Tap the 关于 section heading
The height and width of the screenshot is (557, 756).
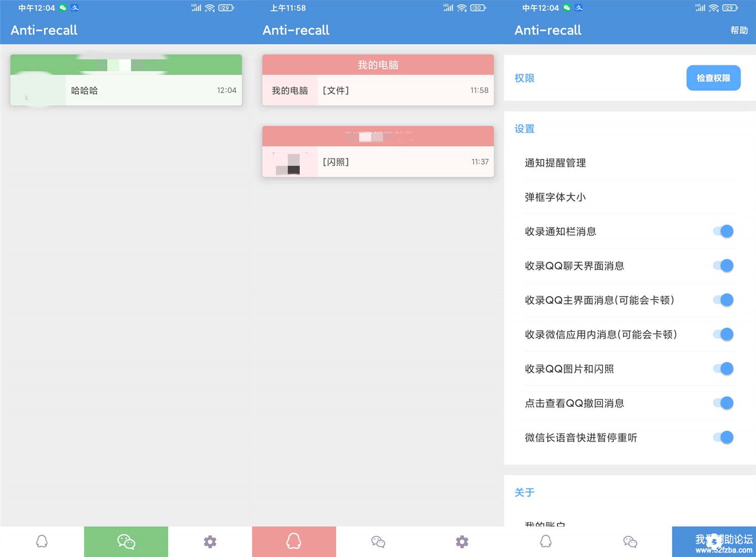tap(524, 492)
